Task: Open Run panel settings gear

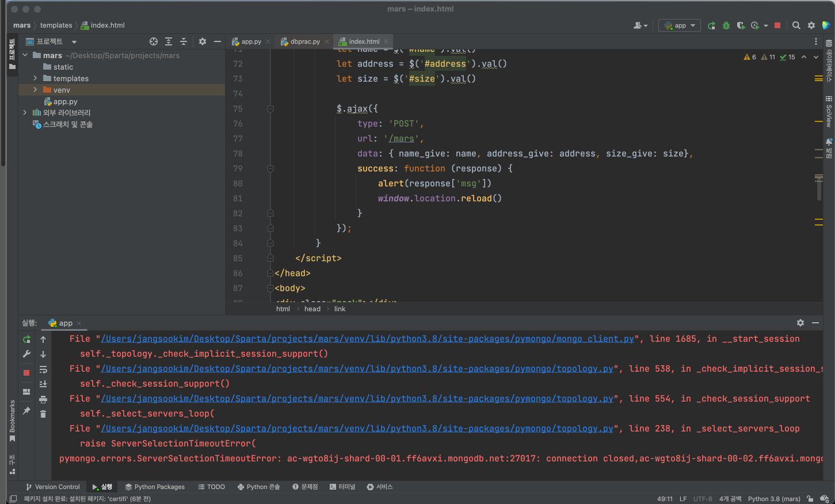Action: click(x=800, y=323)
